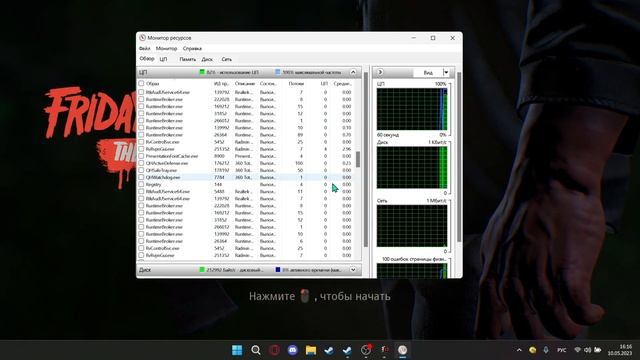
Task: Open the Вид dropdown arrow
Action: 446,72
